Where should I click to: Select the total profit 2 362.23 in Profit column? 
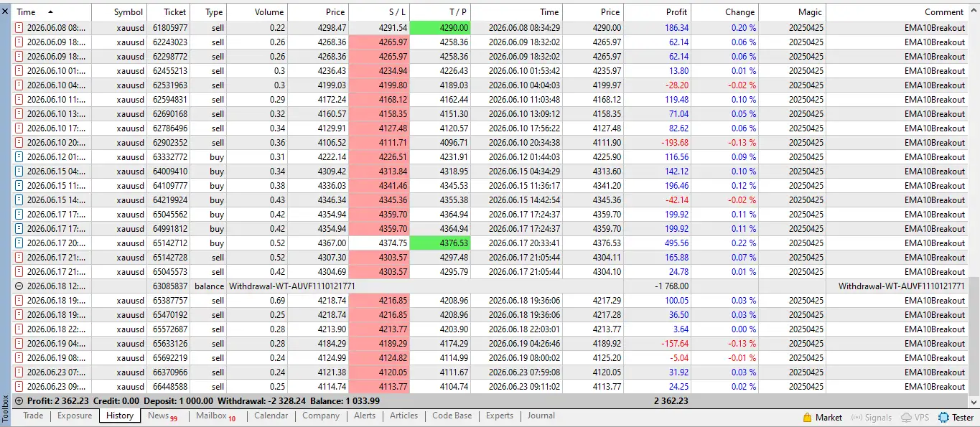pyautogui.click(x=671, y=401)
